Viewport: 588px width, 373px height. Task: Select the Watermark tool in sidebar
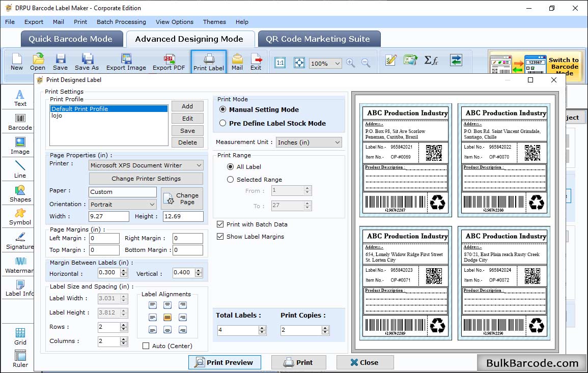tap(20, 265)
